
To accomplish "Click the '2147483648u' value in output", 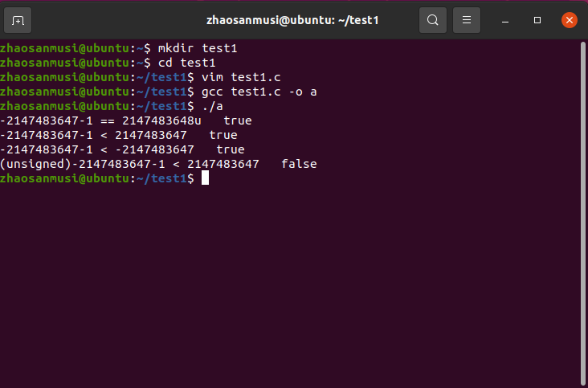I will click(161, 120).
